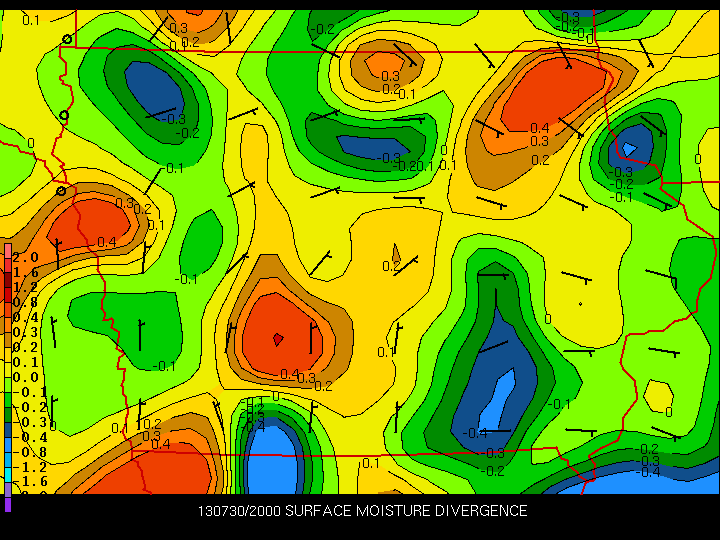Click the 0.4 label on western red maximum
Image resolution: width=720 pixels, height=540 pixels.
(x=106, y=242)
